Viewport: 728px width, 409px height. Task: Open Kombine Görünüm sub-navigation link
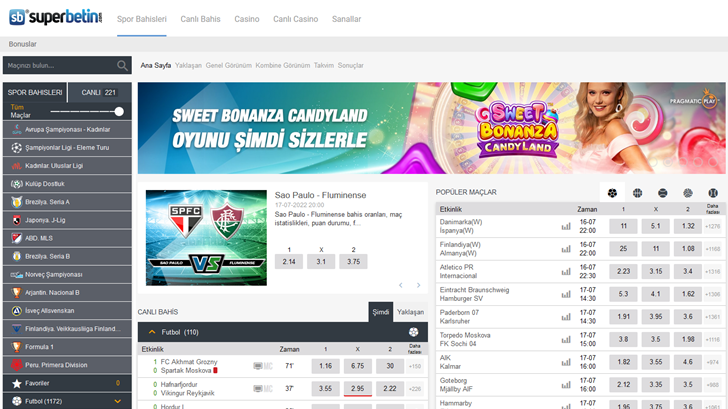(x=283, y=65)
